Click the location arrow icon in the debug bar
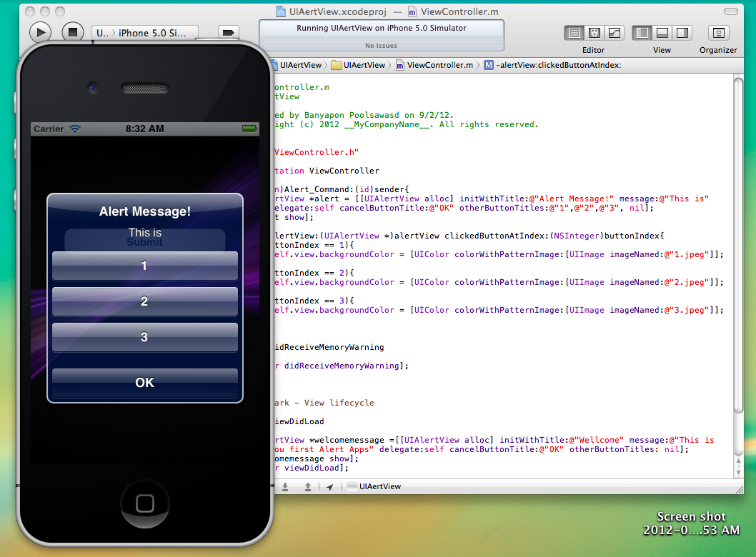This screenshot has width=756, height=557. pos(329,486)
